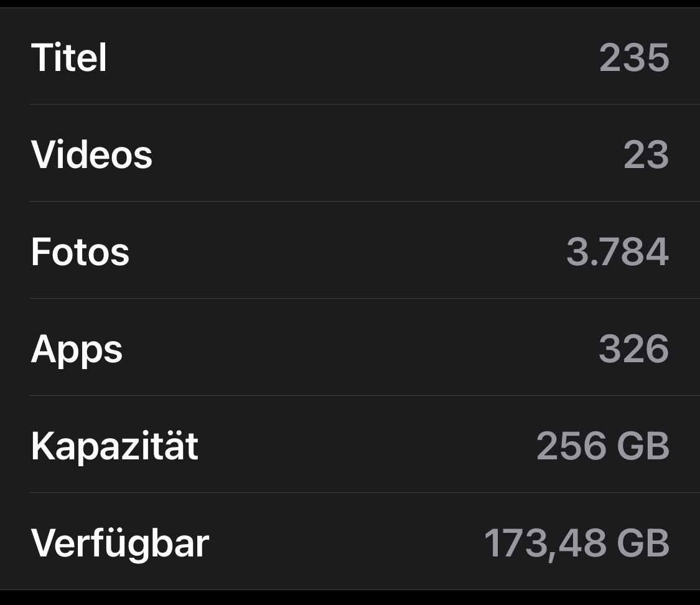Tap the empty middle area of the Titel row

pos(348,58)
